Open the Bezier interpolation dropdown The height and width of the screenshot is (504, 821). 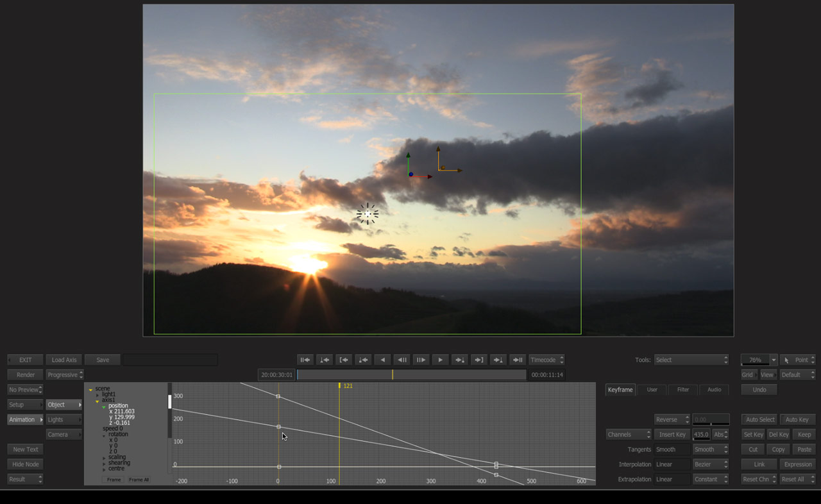click(x=711, y=464)
